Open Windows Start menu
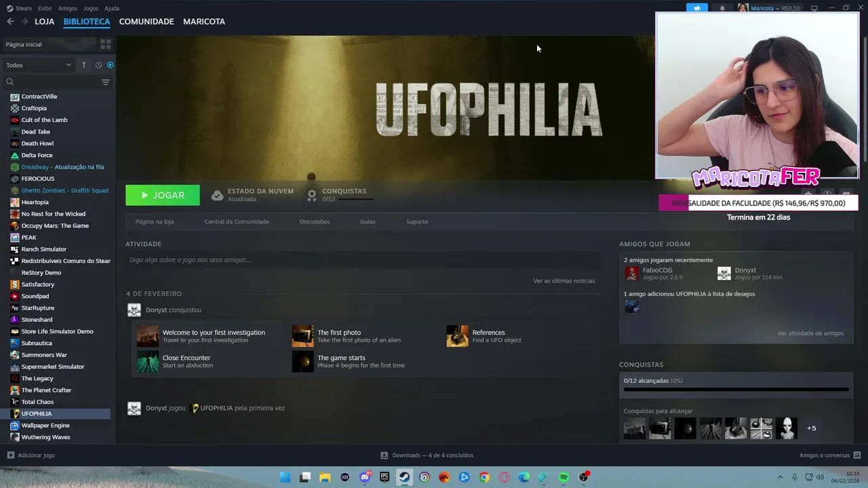The height and width of the screenshot is (488, 868). click(x=285, y=477)
